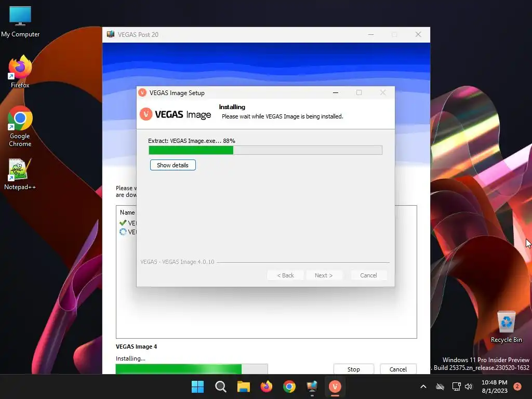This screenshot has height=399, width=532.
Task: Open the Google Chrome desktop shortcut
Action: [20, 126]
